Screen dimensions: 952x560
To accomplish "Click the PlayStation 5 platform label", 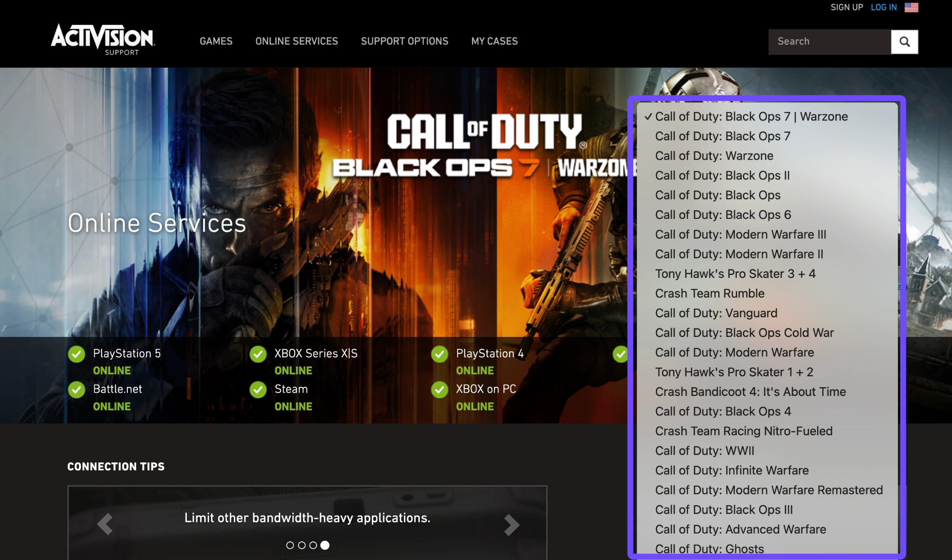I will point(127,354).
